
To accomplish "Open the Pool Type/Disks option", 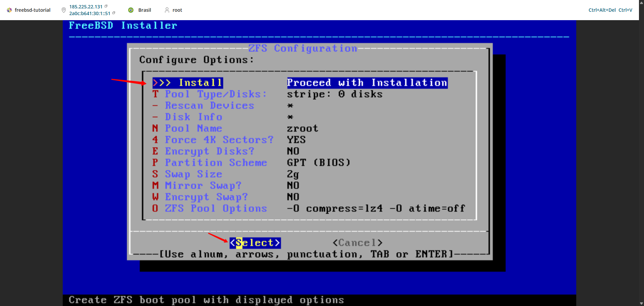I will pos(210,94).
